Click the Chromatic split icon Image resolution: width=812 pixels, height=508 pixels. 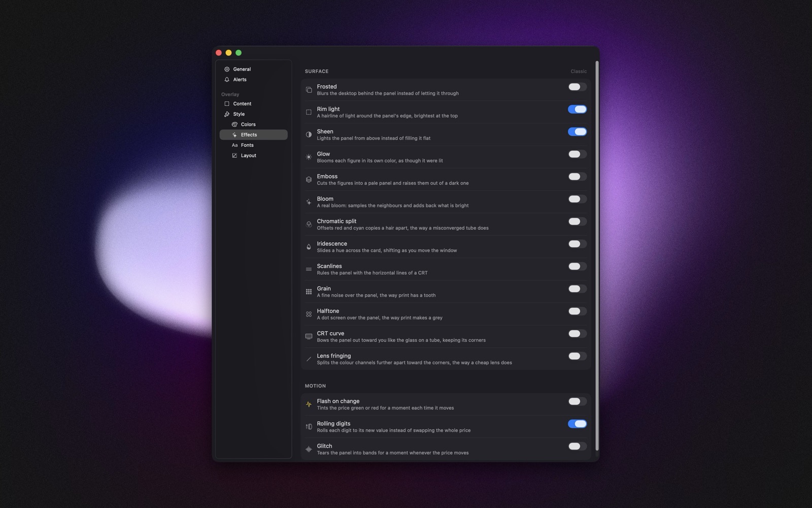[x=309, y=225]
